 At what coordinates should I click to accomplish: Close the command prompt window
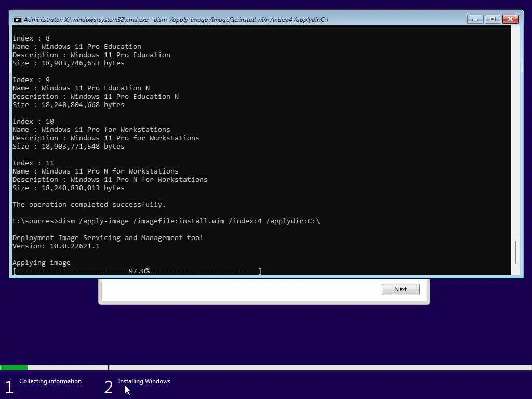(x=510, y=19)
